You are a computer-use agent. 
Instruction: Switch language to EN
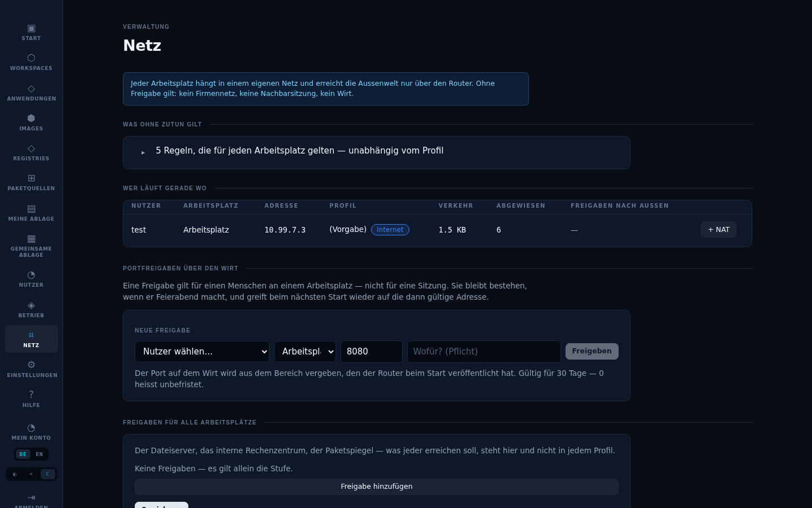39,454
